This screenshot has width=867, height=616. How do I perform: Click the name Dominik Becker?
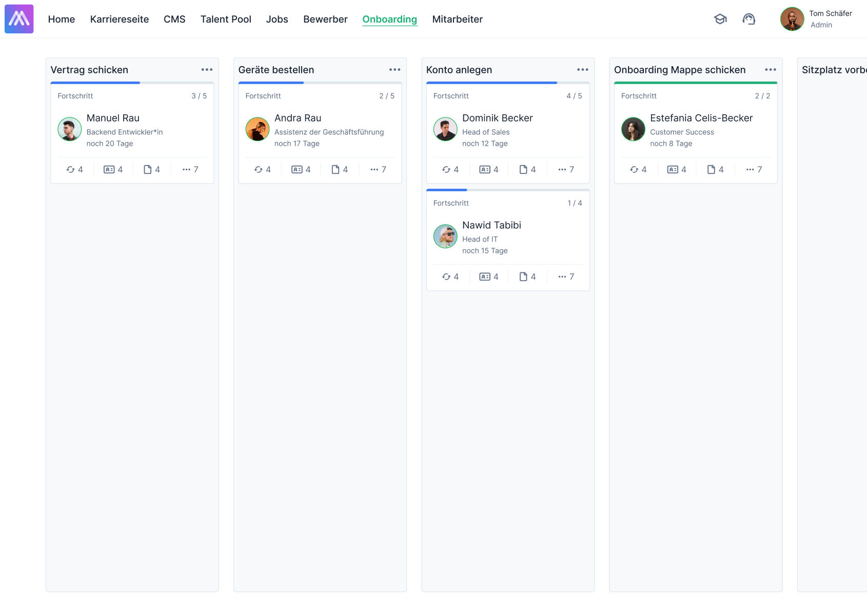pos(497,118)
